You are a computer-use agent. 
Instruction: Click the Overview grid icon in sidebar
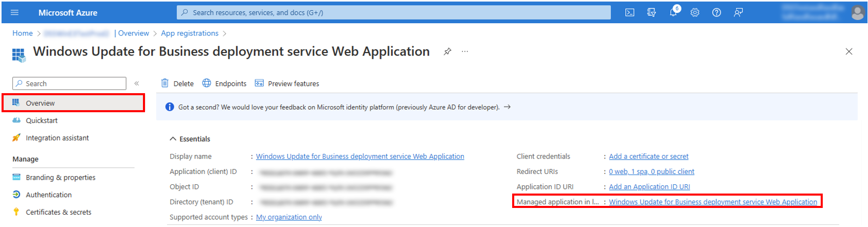tap(16, 102)
